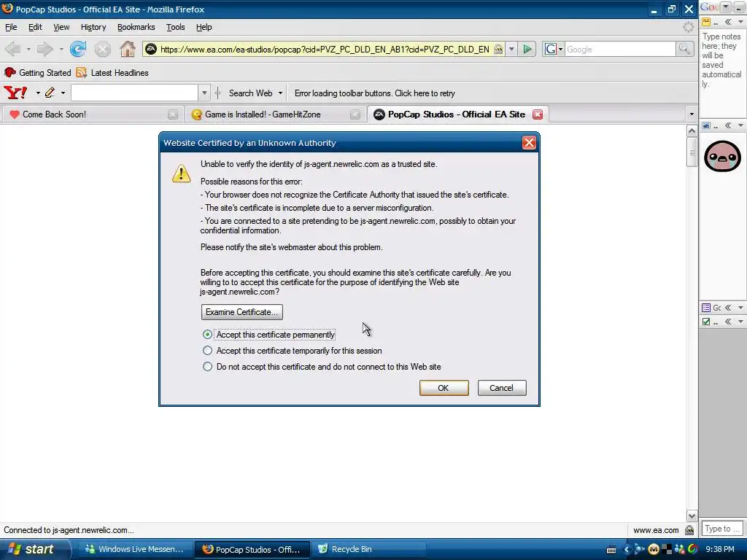Click the Yahoo toolbar pencil icon

[50, 93]
